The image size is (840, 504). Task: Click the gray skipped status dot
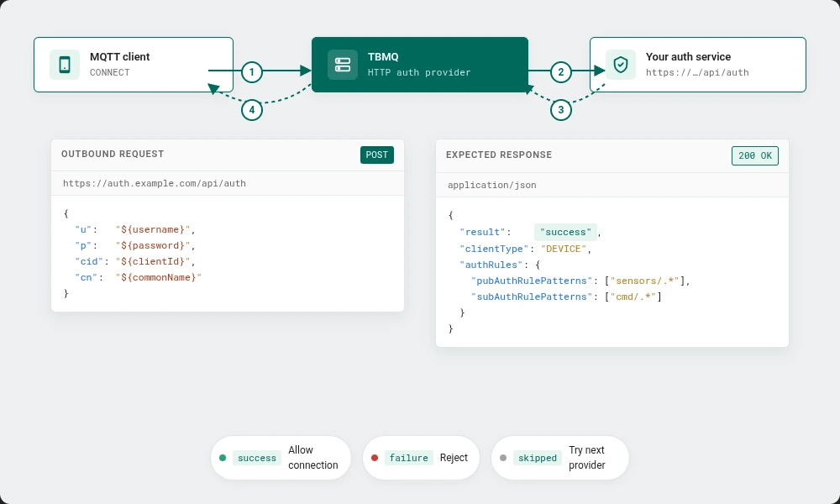tap(503, 458)
